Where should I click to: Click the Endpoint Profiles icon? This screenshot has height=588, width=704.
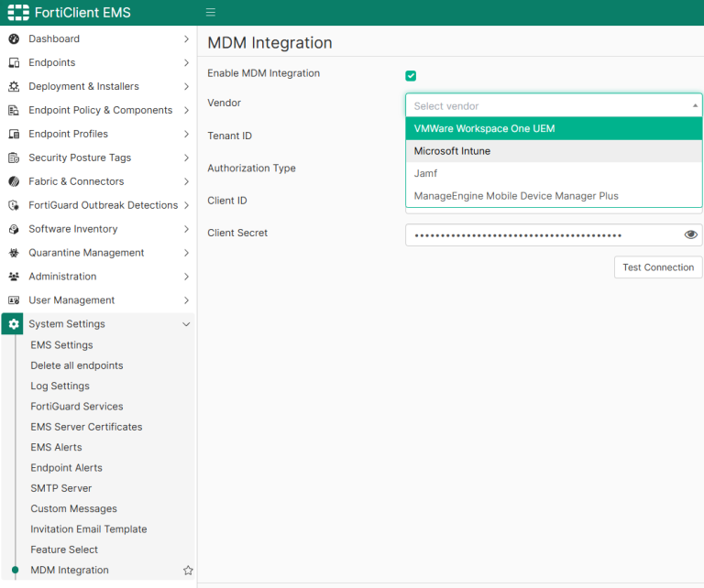[x=14, y=134]
